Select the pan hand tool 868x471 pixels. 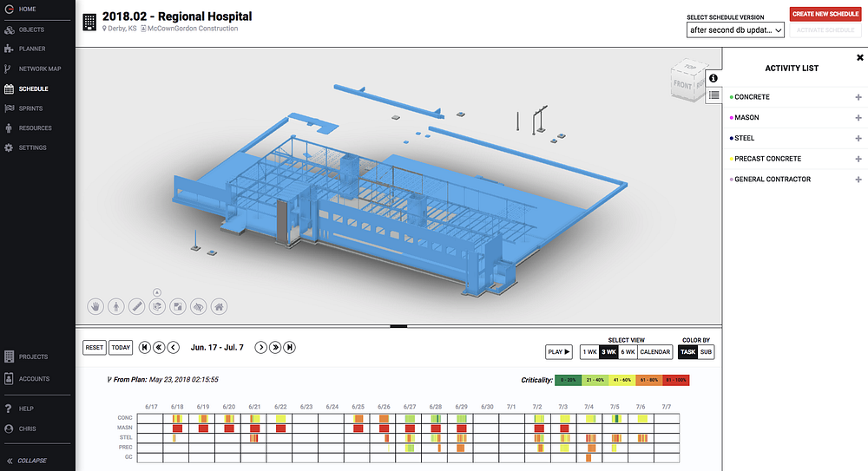(x=95, y=306)
